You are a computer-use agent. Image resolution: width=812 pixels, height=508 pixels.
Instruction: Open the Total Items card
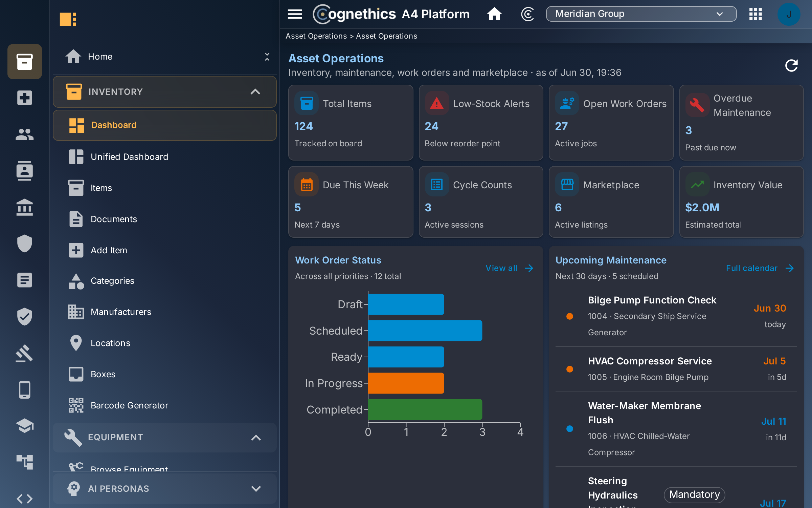point(351,123)
